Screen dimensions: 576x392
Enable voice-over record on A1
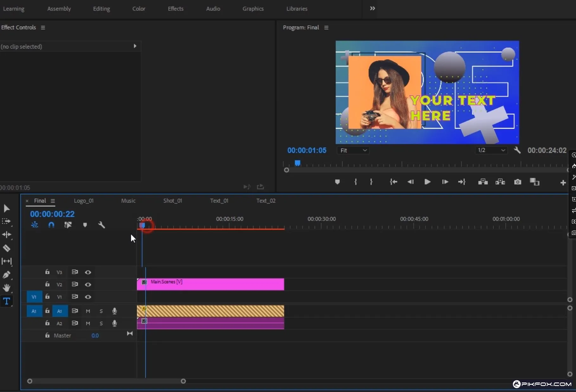[x=115, y=311]
